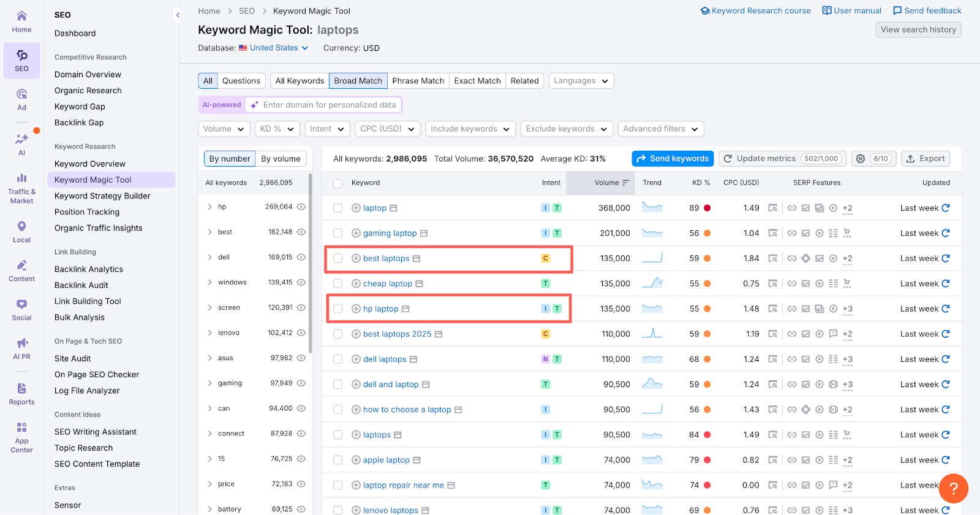This screenshot has width=980, height=515.
Task: Open the Home sidebar icon
Action: pos(21,21)
